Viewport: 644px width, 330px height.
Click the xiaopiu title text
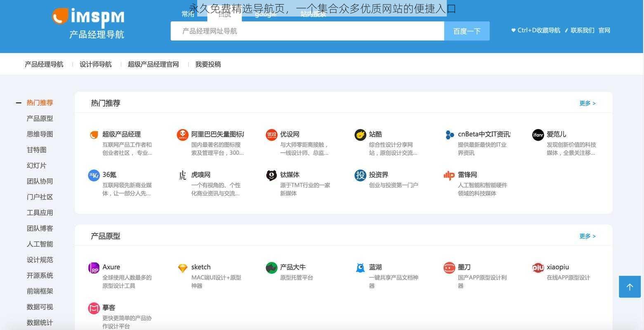pos(558,267)
